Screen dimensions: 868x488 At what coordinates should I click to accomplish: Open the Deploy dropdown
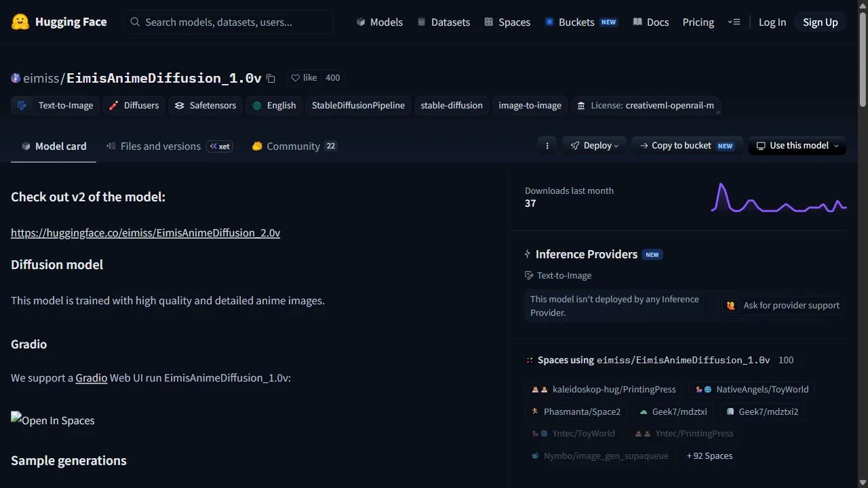pos(594,146)
